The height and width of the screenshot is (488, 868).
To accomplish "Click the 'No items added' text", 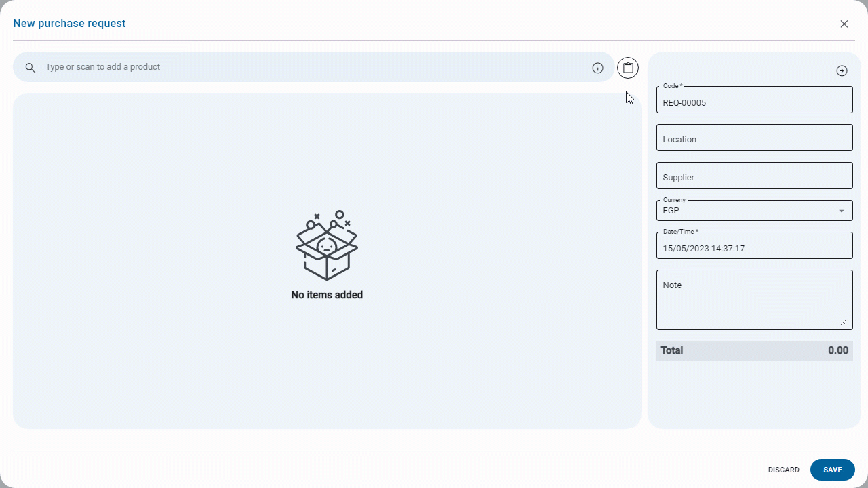I will 327,295.
